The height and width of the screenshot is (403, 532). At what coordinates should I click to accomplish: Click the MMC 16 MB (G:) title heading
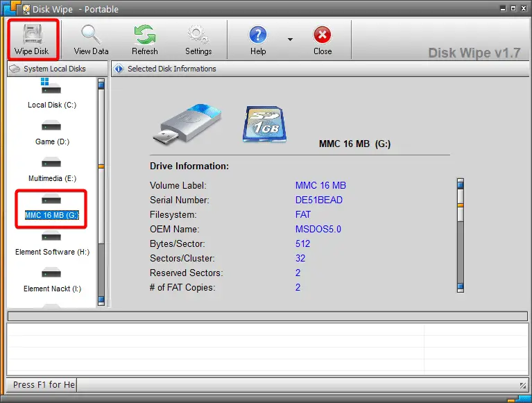[x=354, y=144]
